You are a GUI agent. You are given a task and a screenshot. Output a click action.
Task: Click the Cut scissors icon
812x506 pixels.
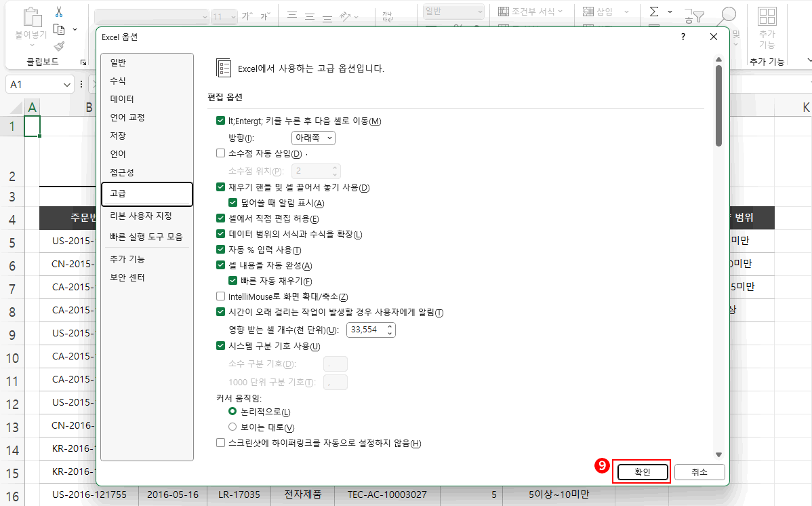click(58, 12)
